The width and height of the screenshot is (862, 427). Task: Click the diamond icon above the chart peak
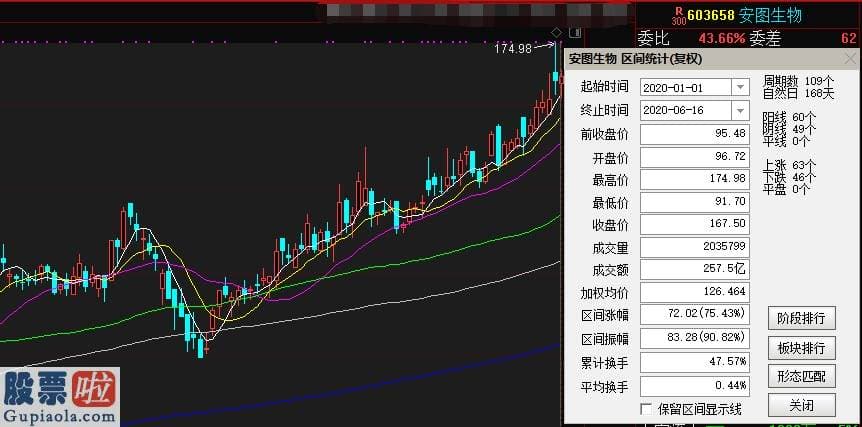coord(557,32)
